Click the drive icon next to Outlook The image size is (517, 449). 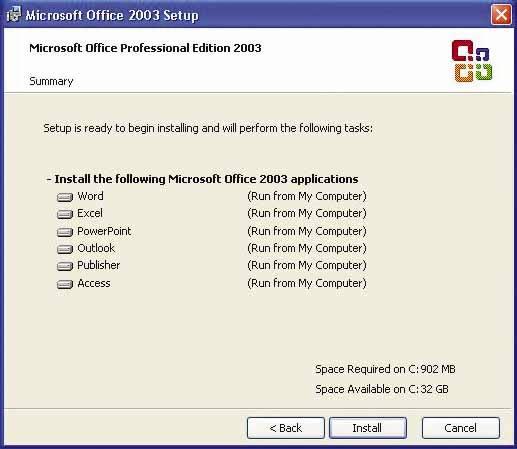click(65, 249)
